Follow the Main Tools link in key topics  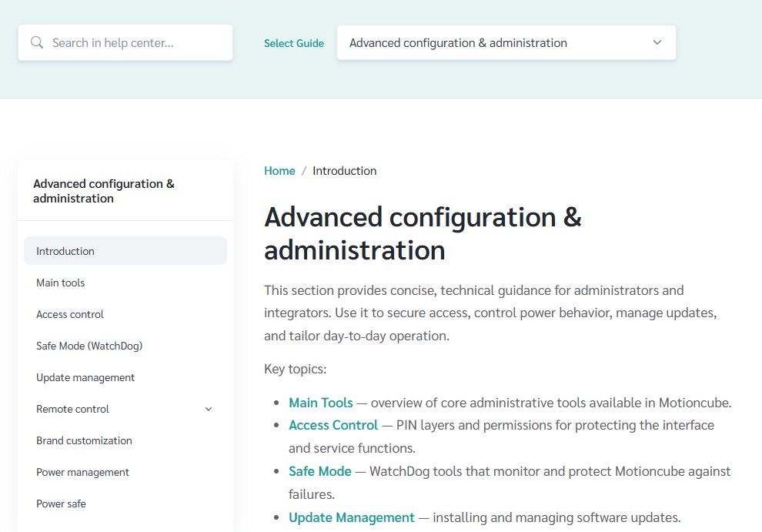point(321,403)
